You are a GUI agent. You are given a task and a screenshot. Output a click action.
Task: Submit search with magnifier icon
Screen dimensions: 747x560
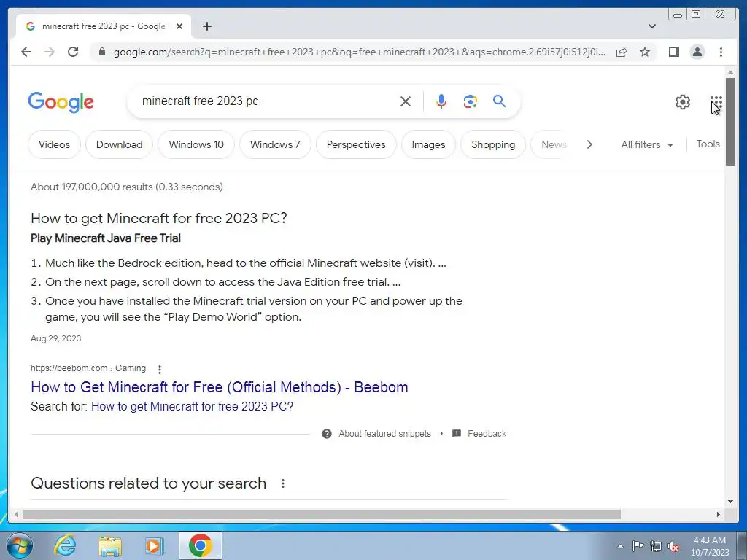499,101
